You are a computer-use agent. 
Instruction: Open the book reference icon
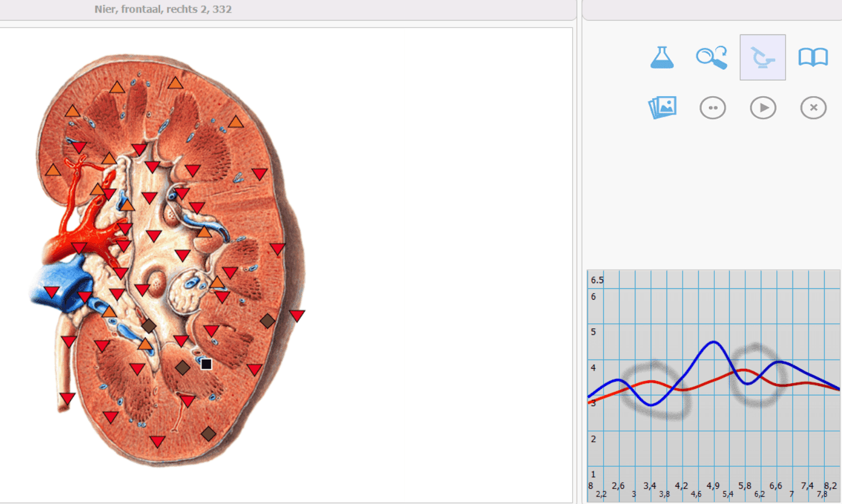[813, 58]
